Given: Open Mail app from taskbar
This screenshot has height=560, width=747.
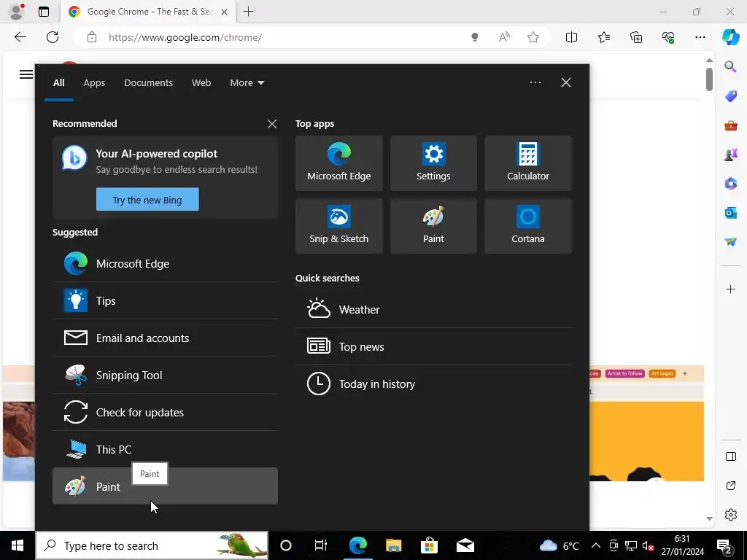Looking at the screenshot, I should 465,545.
